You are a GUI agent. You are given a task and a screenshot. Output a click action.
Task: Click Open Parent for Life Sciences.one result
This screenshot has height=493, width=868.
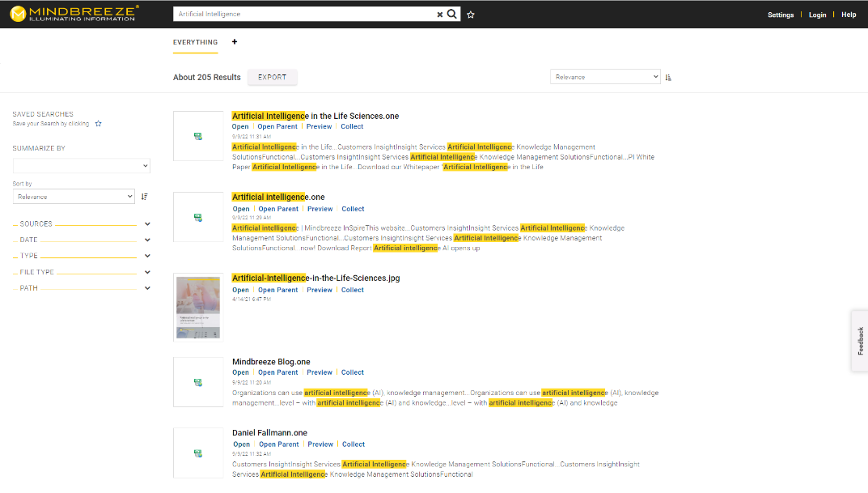point(277,127)
